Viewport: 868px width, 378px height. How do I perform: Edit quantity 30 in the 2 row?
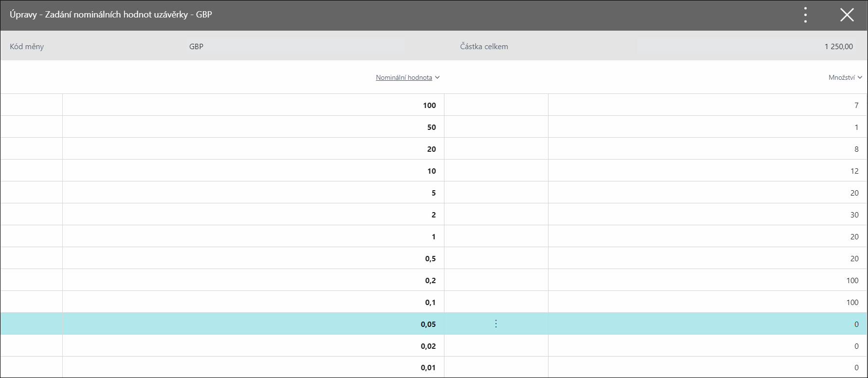pyautogui.click(x=708, y=215)
